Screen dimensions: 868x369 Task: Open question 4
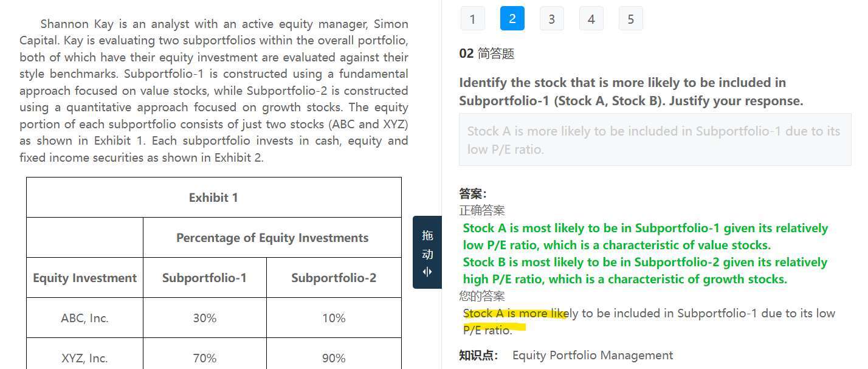[591, 19]
